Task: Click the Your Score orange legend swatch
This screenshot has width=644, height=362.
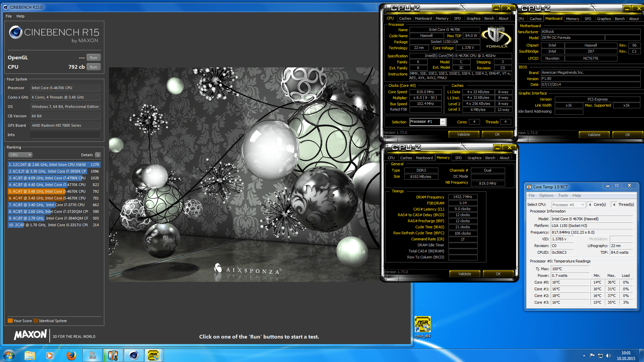Action: (10, 321)
